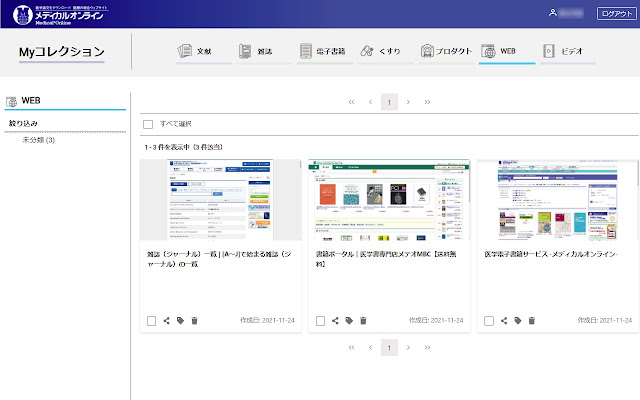Click the WEB icon in left sidebar

(11, 101)
